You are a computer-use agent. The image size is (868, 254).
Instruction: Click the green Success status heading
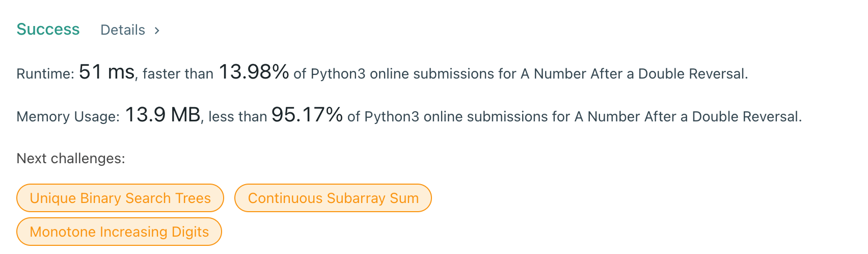point(48,30)
